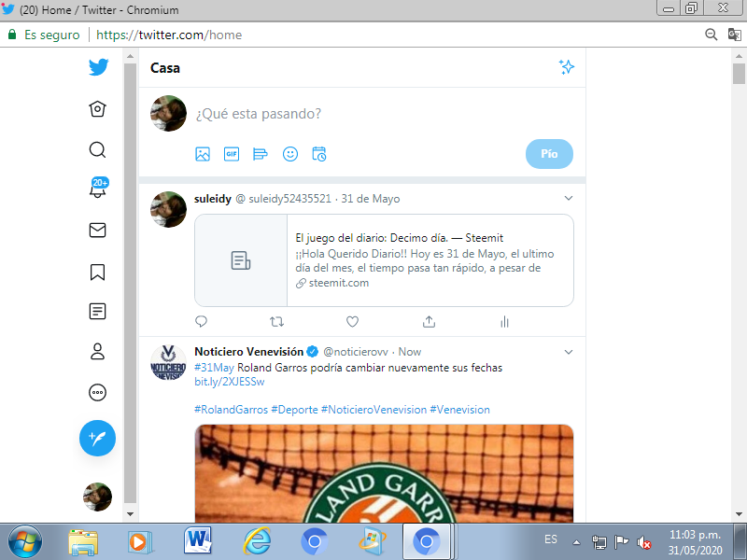Click the translate page icon in address bar
The height and width of the screenshot is (560, 747).
click(734, 35)
